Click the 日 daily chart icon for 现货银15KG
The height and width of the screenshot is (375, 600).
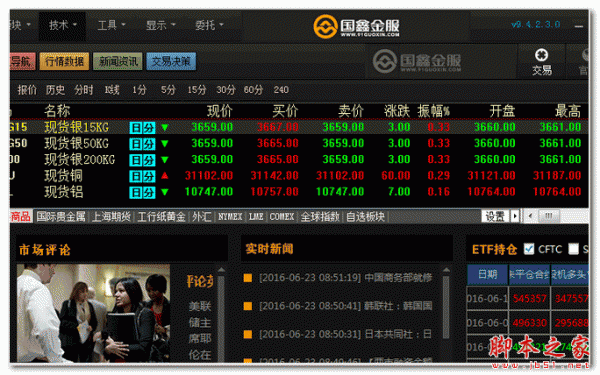[x=136, y=128]
